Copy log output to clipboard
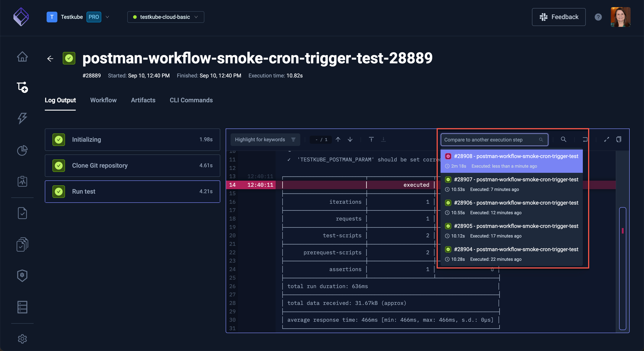The height and width of the screenshot is (351, 644). 619,139
